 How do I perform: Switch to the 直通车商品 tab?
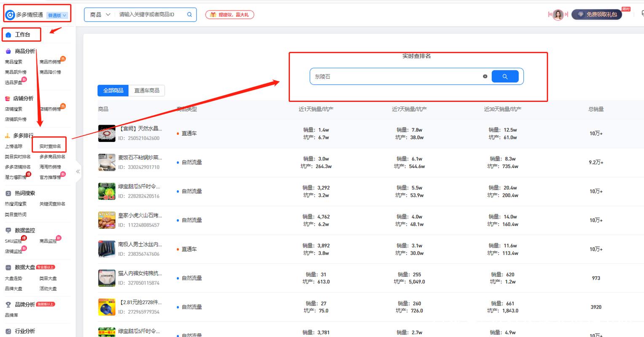[147, 91]
